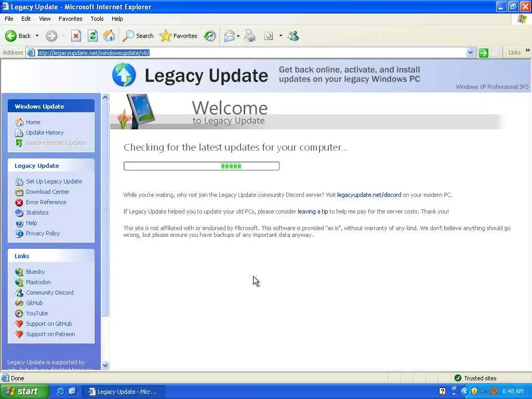Open the Error Reference link
Screen dimensions: 532x399
point(46,202)
